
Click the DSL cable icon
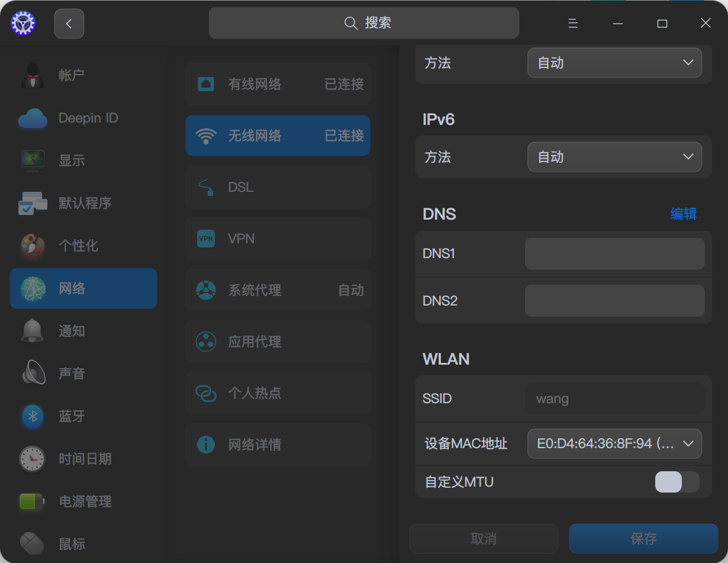click(206, 187)
